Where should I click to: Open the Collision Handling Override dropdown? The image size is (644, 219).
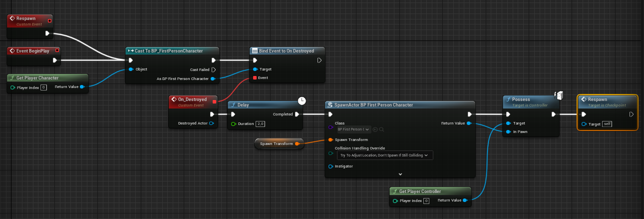[384, 155]
